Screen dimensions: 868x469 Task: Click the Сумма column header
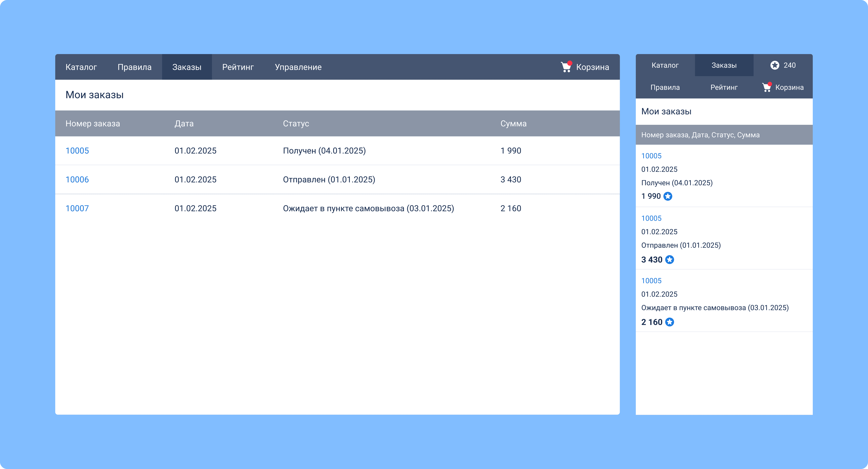coord(513,124)
